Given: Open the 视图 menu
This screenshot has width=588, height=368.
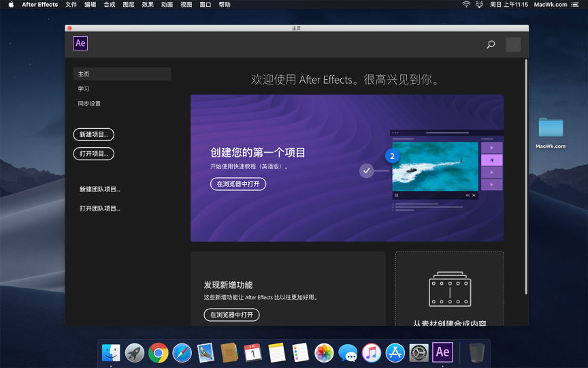Looking at the screenshot, I should (x=186, y=5).
